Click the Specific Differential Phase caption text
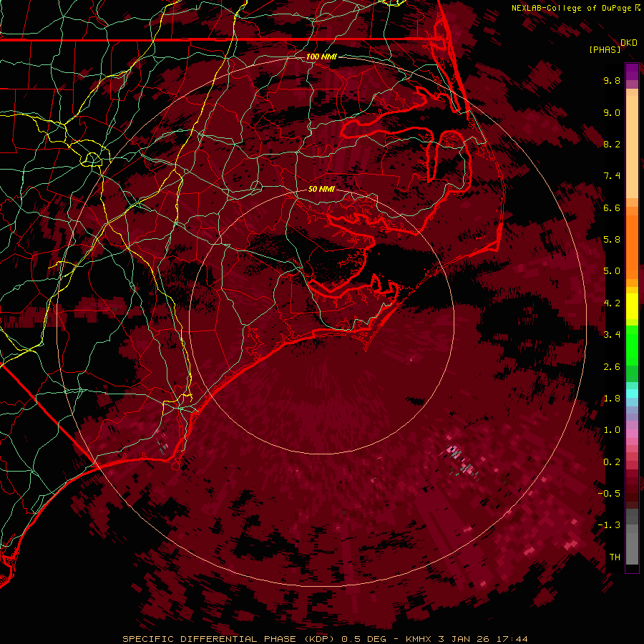 pos(326,639)
